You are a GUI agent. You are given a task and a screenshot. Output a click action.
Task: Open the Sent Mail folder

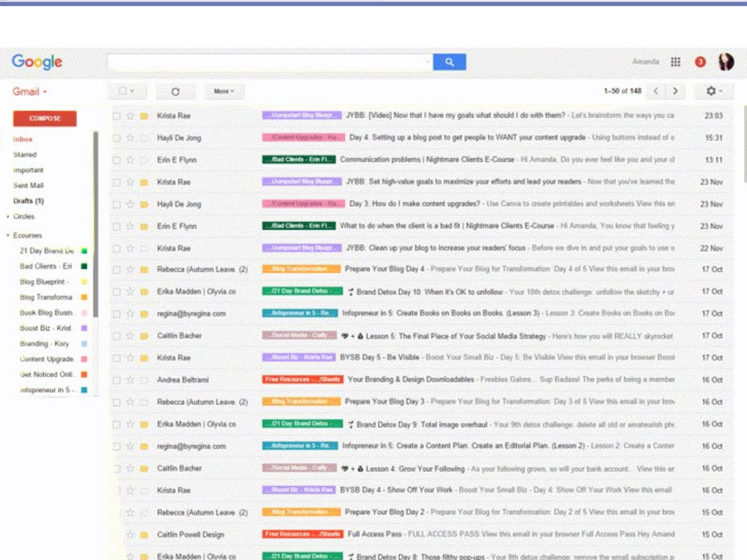[x=28, y=185]
